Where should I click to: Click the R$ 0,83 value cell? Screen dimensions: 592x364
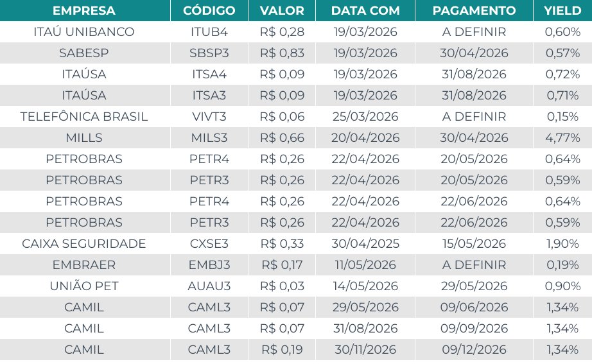click(x=282, y=53)
